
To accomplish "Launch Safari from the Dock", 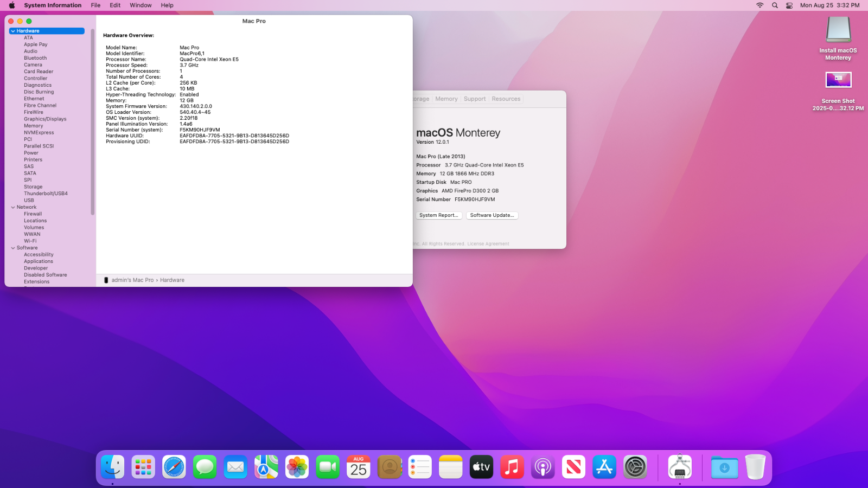I will pyautogui.click(x=174, y=467).
